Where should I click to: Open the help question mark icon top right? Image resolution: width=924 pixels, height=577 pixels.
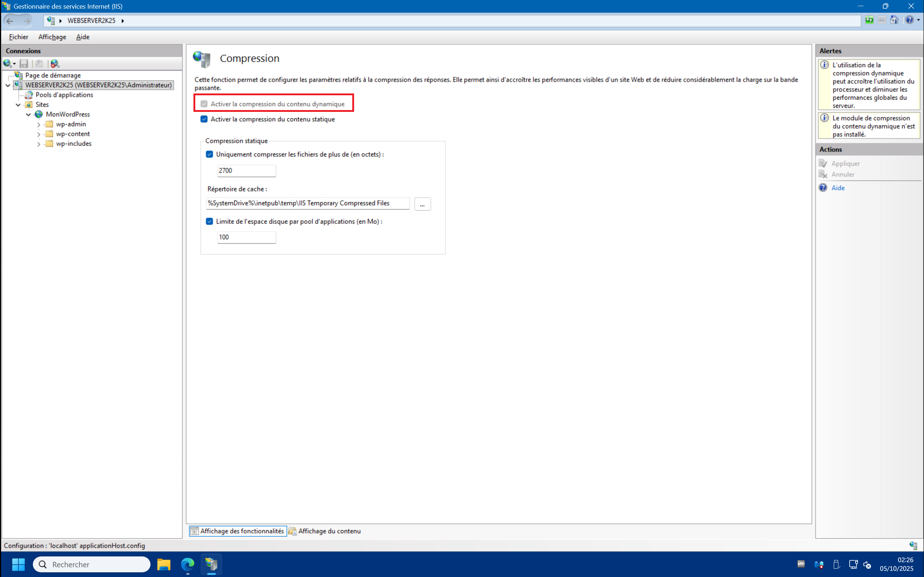(910, 20)
